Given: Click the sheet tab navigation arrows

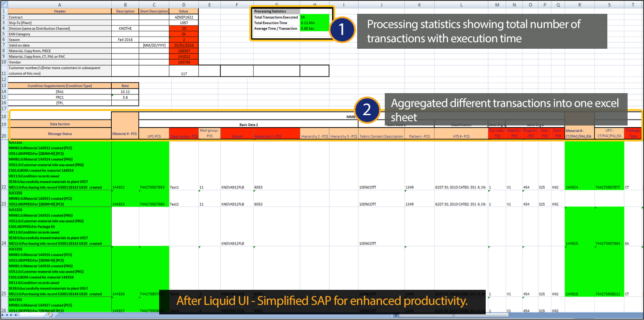Looking at the screenshot, I should (9, 315).
